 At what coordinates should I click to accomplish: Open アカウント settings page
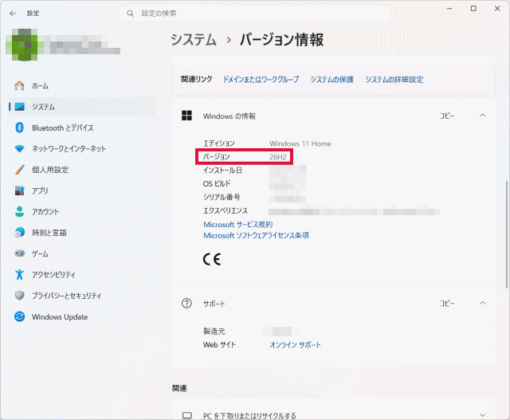(82, 211)
